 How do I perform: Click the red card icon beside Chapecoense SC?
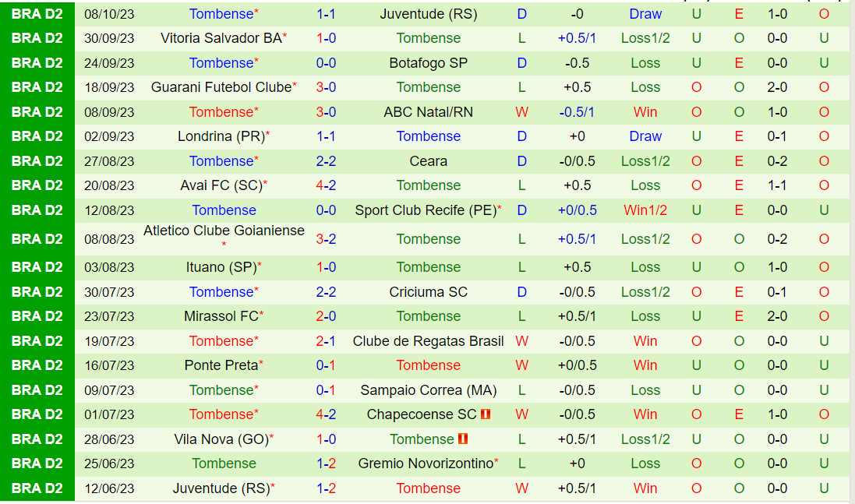point(485,414)
